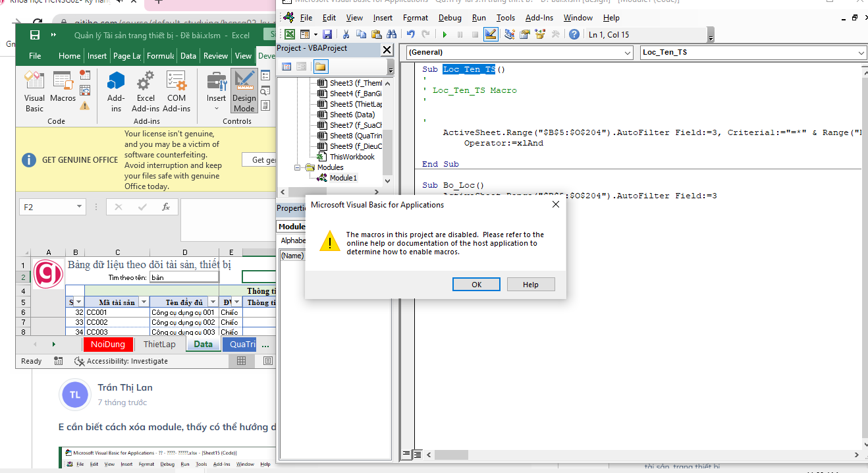Screen dimensions: 868x473
Task: Click the Reset stop icon in VBA toolbar
Action: click(x=475, y=34)
